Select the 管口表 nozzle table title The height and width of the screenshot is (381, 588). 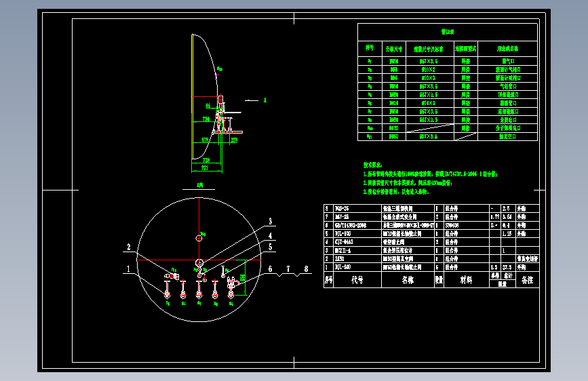pos(448,32)
